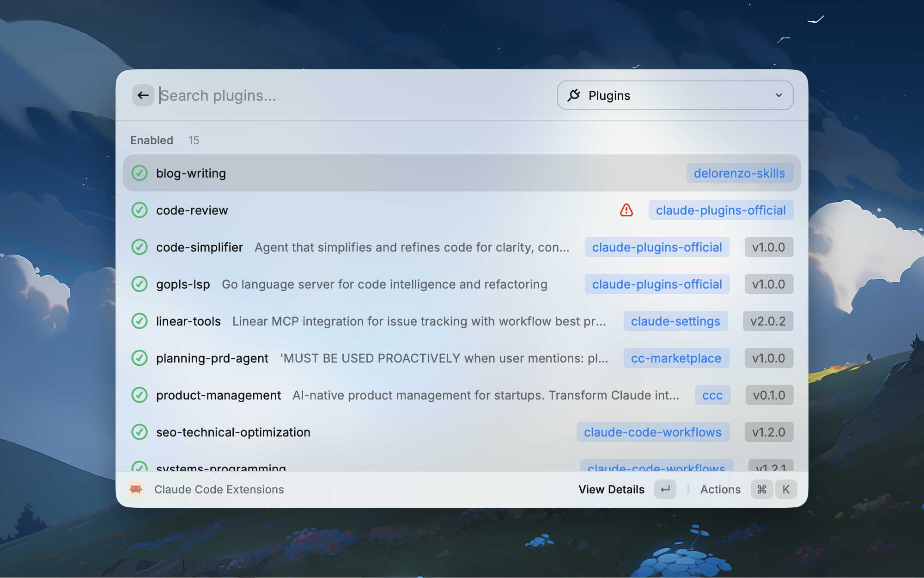924x578 pixels.
Task: Click claude-plugins-official badge on code-review
Action: pyautogui.click(x=721, y=210)
